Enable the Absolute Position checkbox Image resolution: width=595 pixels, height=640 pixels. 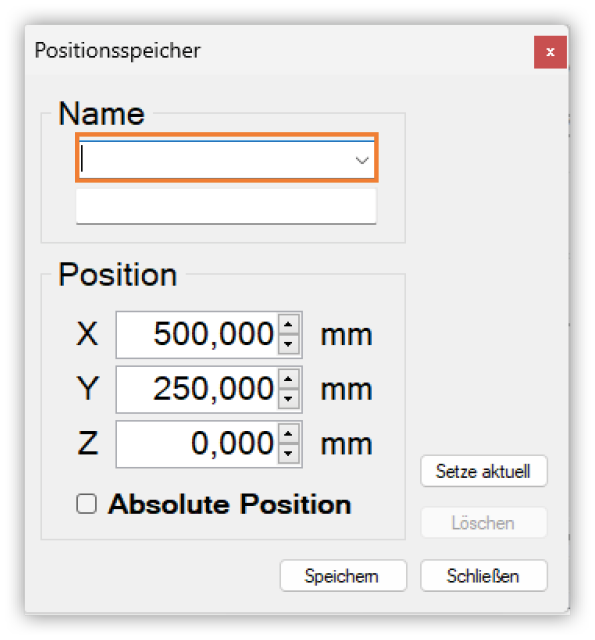click(87, 504)
